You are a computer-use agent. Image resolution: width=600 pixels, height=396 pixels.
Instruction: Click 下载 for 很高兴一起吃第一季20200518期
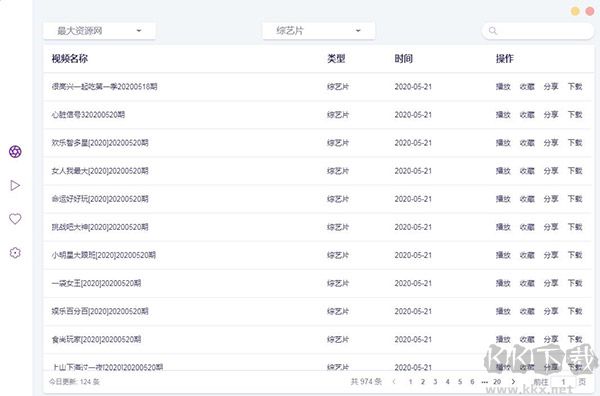click(x=575, y=87)
